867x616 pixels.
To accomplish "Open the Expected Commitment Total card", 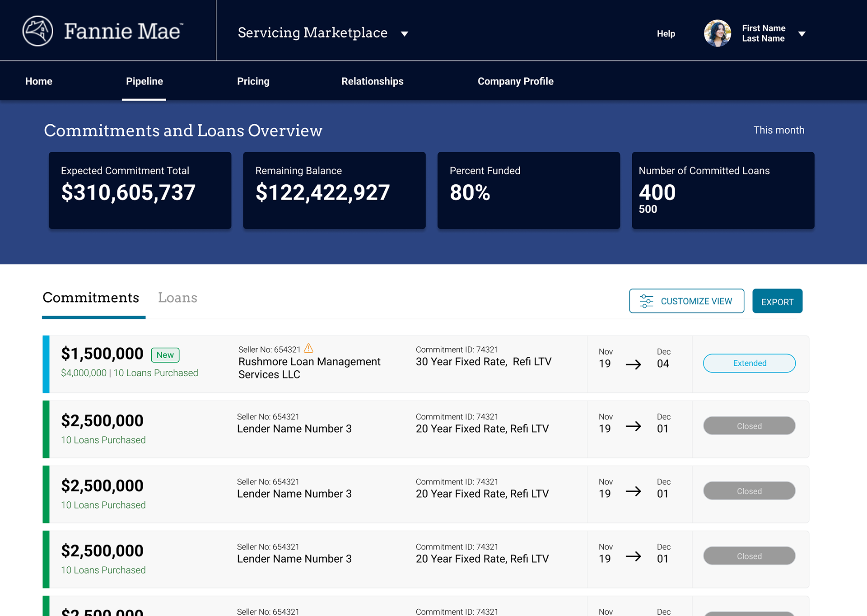I will click(x=140, y=190).
